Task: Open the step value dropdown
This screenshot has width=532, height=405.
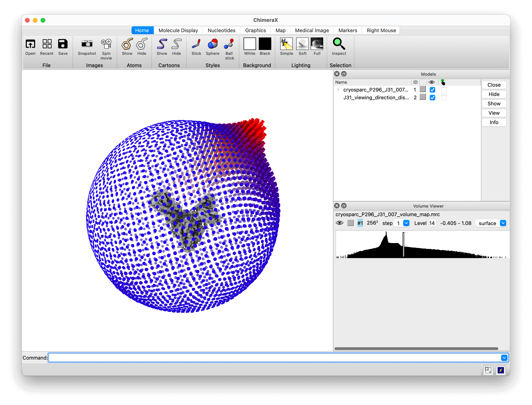Action: (406, 223)
